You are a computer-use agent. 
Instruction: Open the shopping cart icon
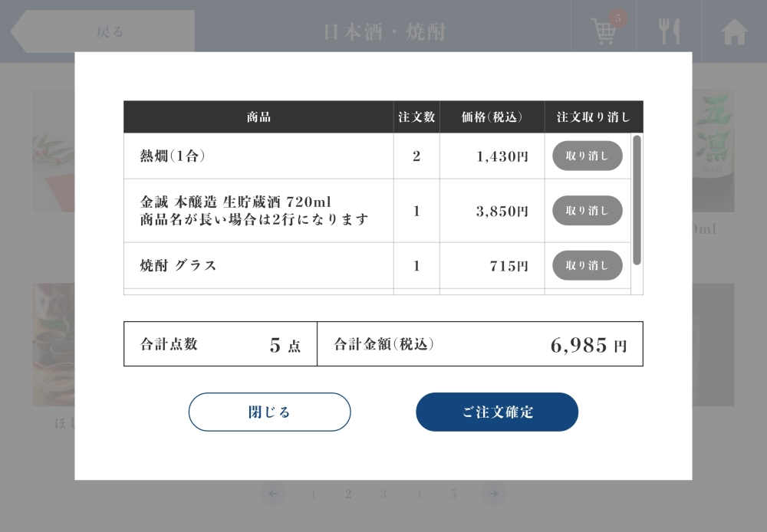(x=603, y=31)
